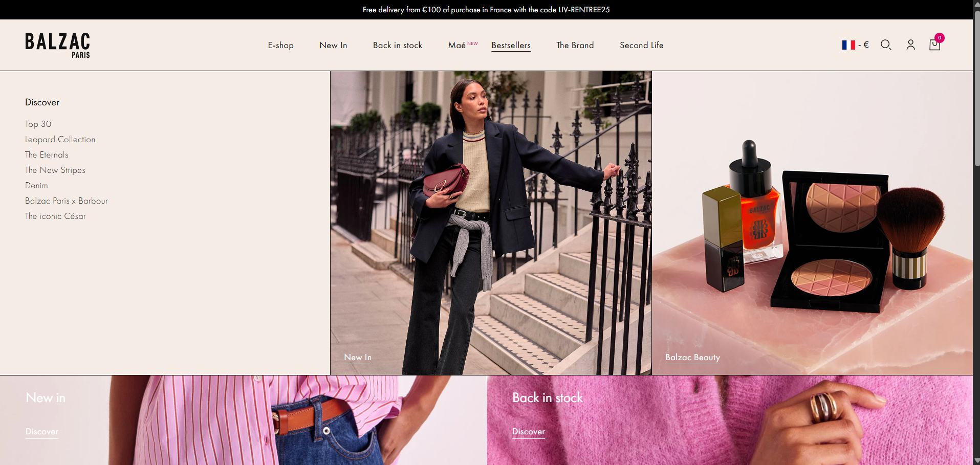The height and width of the screenshot is (465, 980).
Task: Open The New Stripes link
Action: [x=55, y=170]
